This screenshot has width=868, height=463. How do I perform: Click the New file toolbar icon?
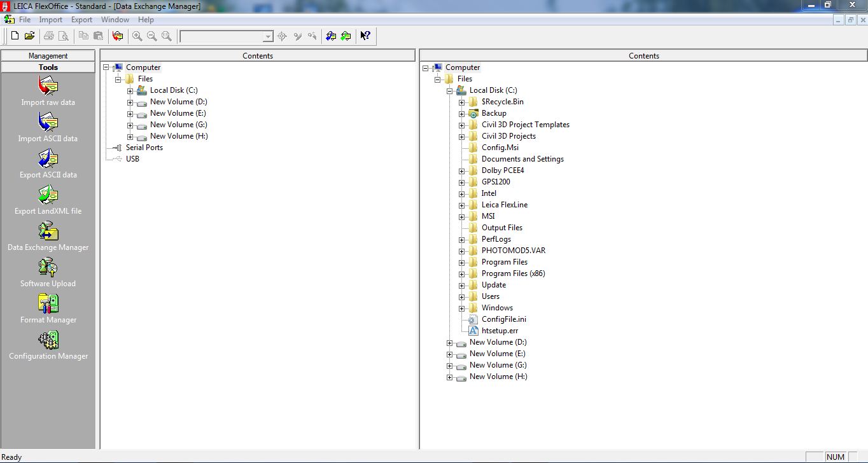(15, 36)
